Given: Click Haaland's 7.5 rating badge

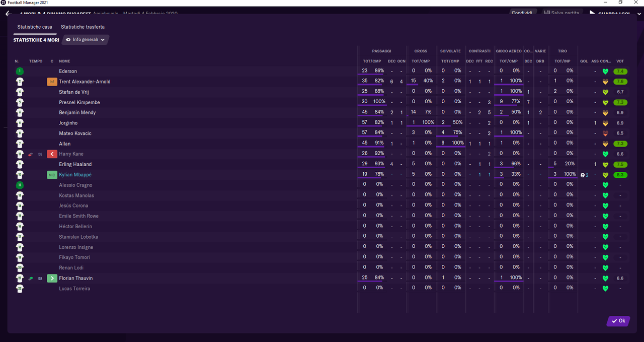Looking at the screenshot, I should pyautogui.click(x=620, y=164).
